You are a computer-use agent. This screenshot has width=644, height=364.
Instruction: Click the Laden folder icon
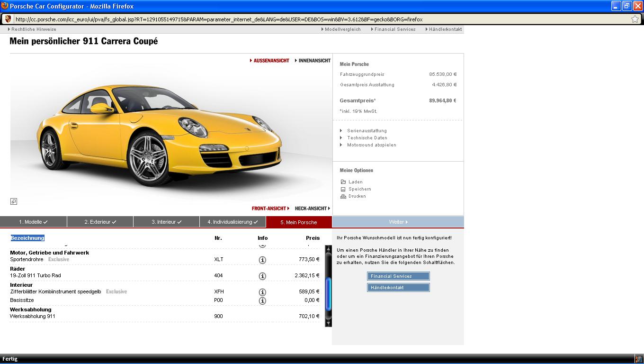coord(343,182)
